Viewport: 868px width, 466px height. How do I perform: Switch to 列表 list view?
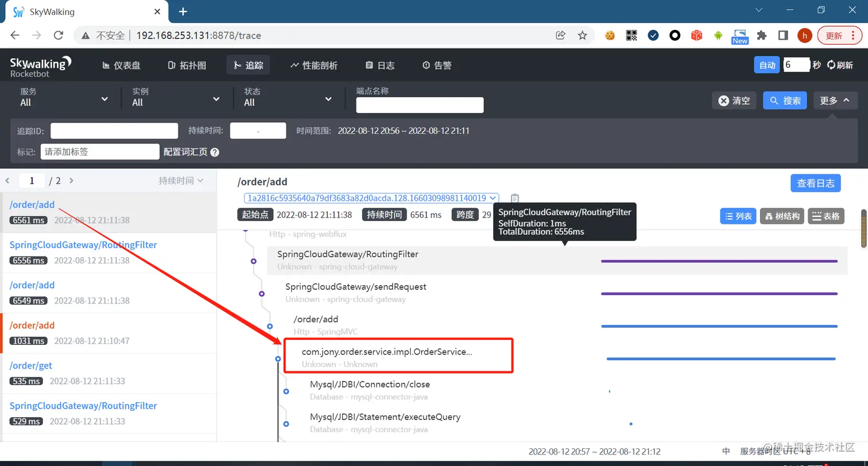click(738, 216)
